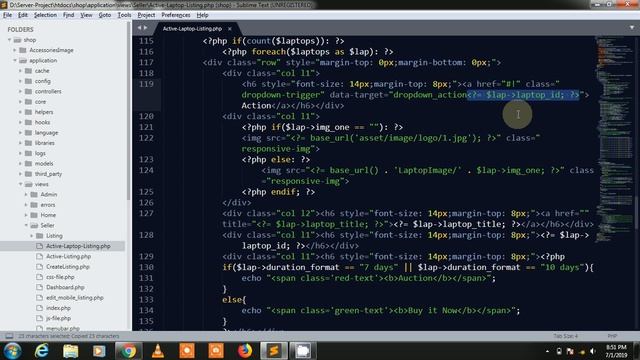Viewport: 640px width, 360px height.
Task: Click the libraries folder icon
Action: 28,143
